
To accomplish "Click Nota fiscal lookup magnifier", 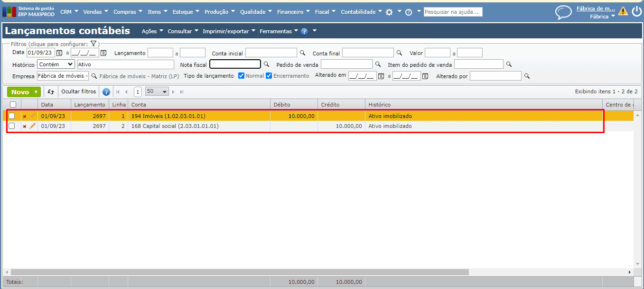I will tap(266, 64).
